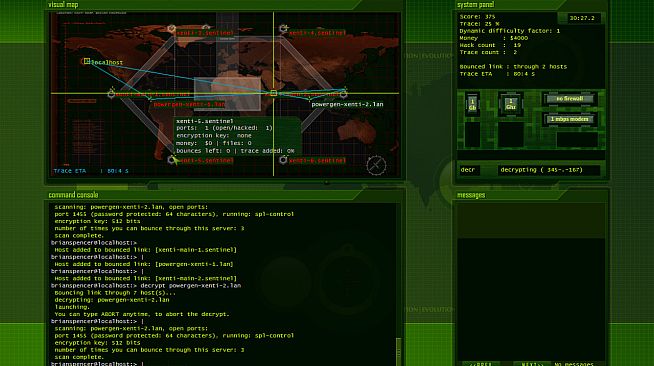Open next message with NEXT button
Viewport: 654px width, 366px height.
click(532, 364)
